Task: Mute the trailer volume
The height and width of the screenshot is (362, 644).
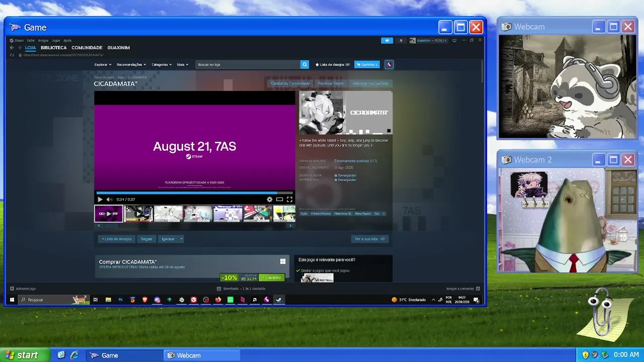Action: pyautogui.click(x=109, y=200)
